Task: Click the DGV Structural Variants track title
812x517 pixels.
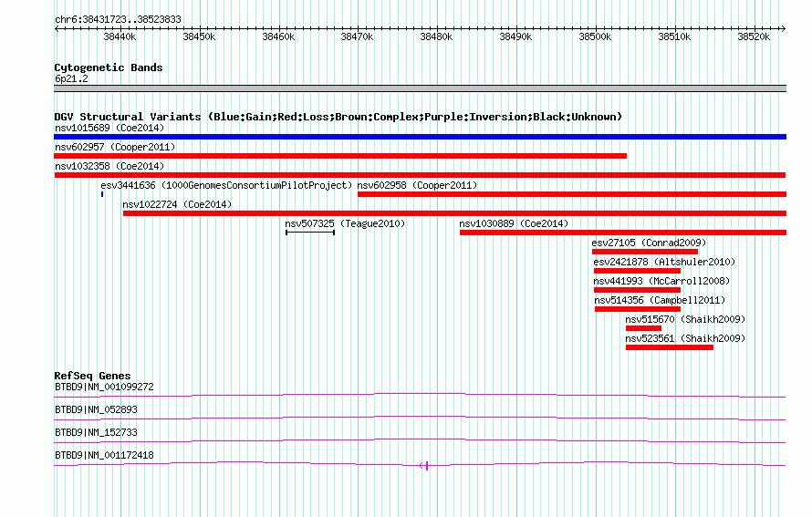Action: click(338, 117)
